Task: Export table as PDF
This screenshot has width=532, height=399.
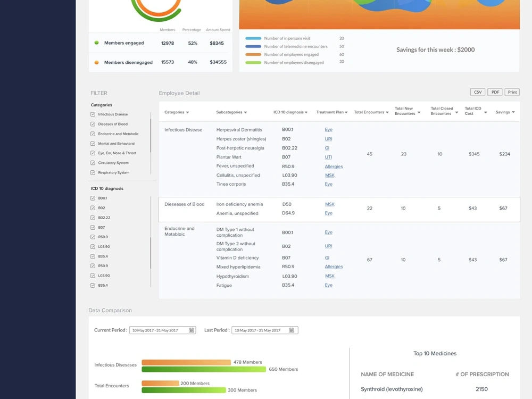Action: [x=495, y=92]
